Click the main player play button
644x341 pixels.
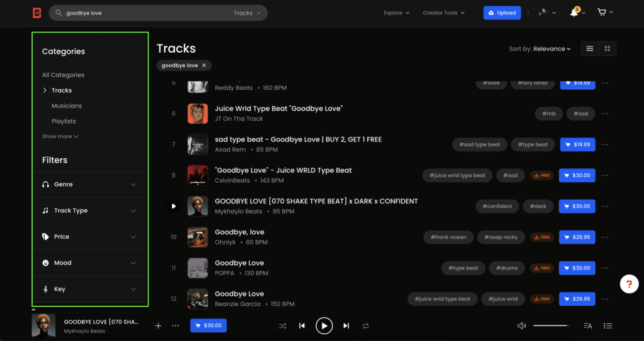tap(324, 326)
